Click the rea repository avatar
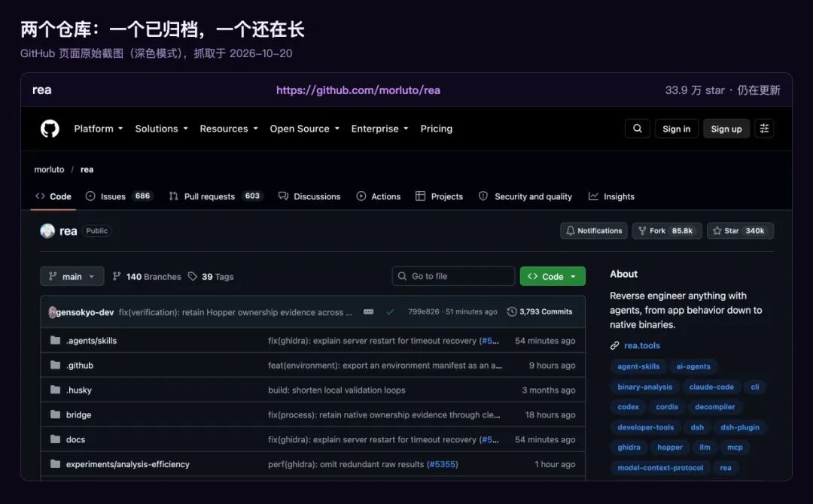This screenshot has width=813, height=504. [47, 231]
